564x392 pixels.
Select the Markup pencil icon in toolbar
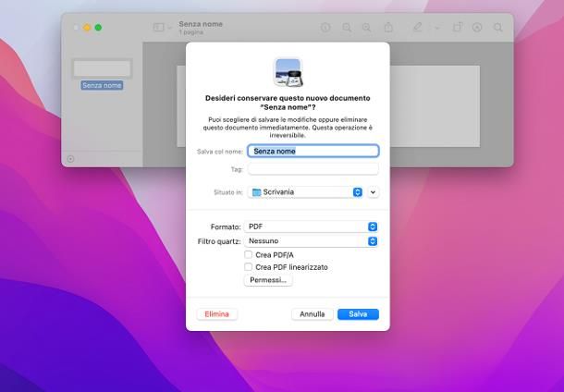[417, 28]
